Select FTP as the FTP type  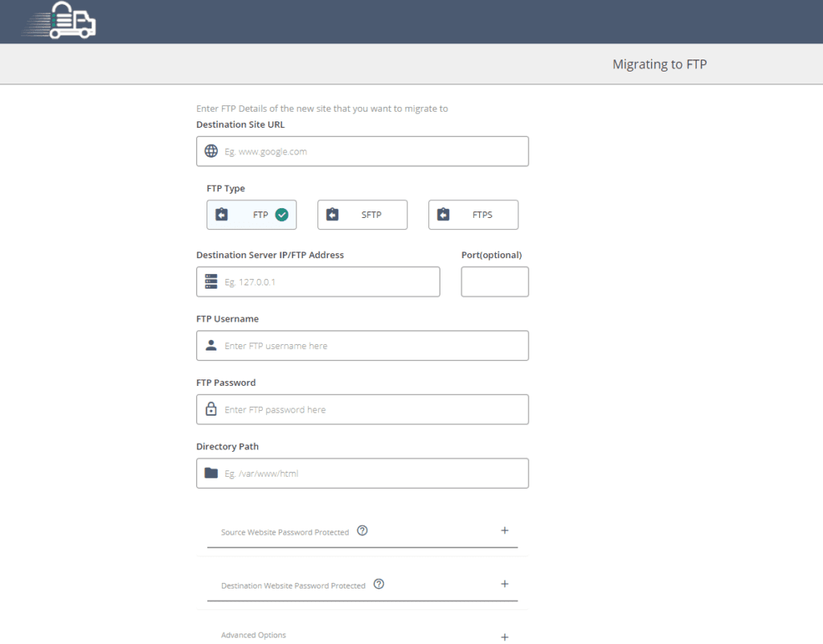[x=252, y=215]
